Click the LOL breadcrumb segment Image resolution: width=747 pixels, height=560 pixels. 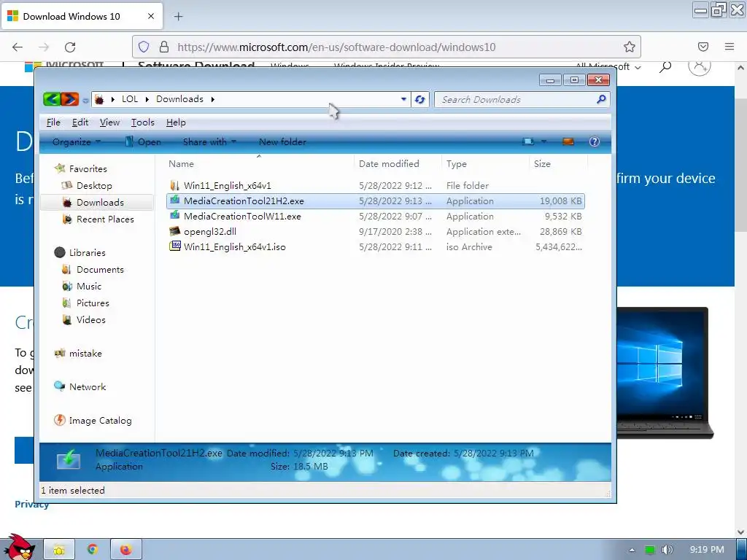click(x=130, y=99)
